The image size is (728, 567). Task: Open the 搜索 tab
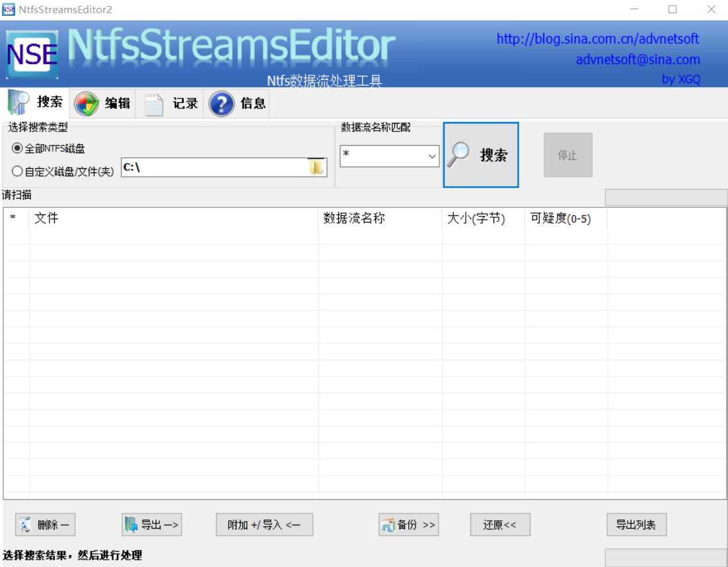click(x=35, y=102)
